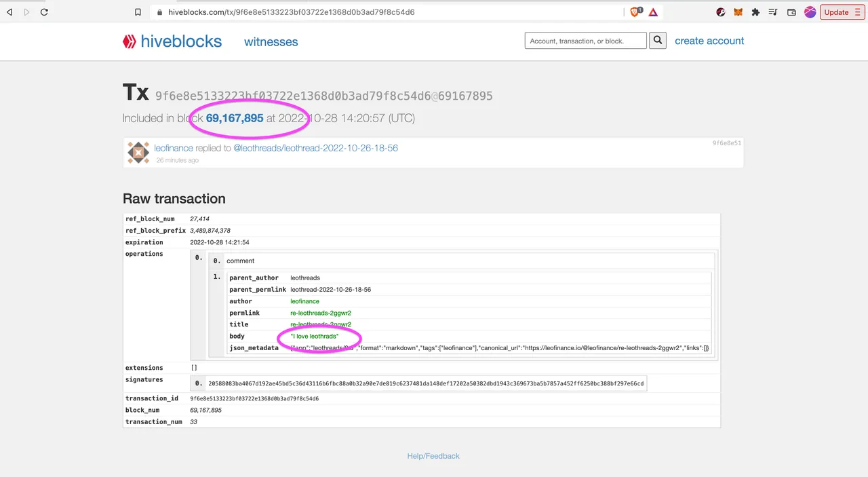Click the author value leofinance in the operations table
The image size is (868, 477).
tap(304, 301)
